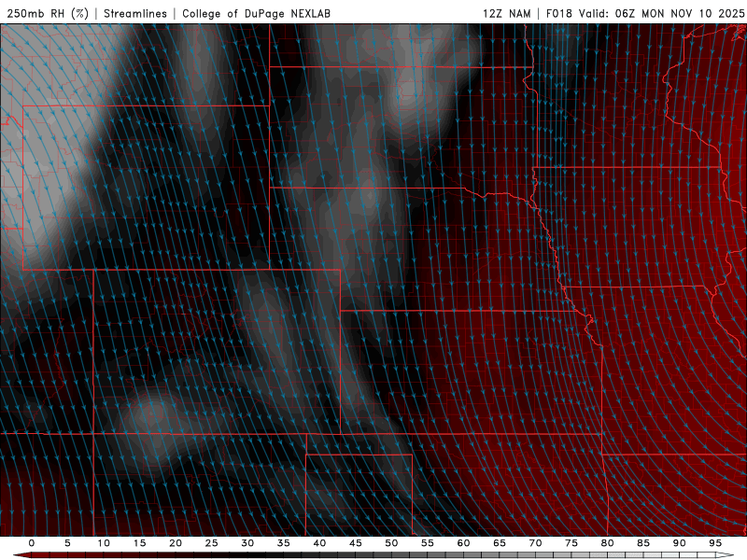Click the colorbar label "95"
The width and height of the screenshot is (747, 560).
coord(715,543)
